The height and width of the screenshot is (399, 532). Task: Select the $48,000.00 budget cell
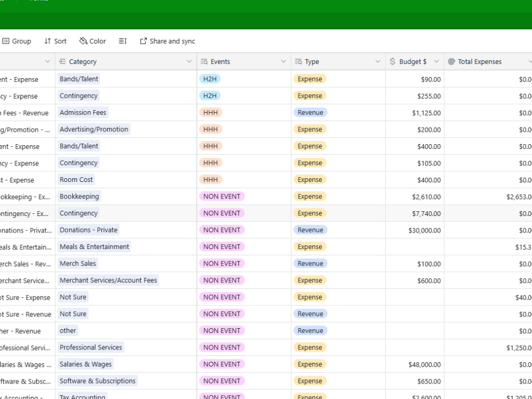[x=415, y=365]
